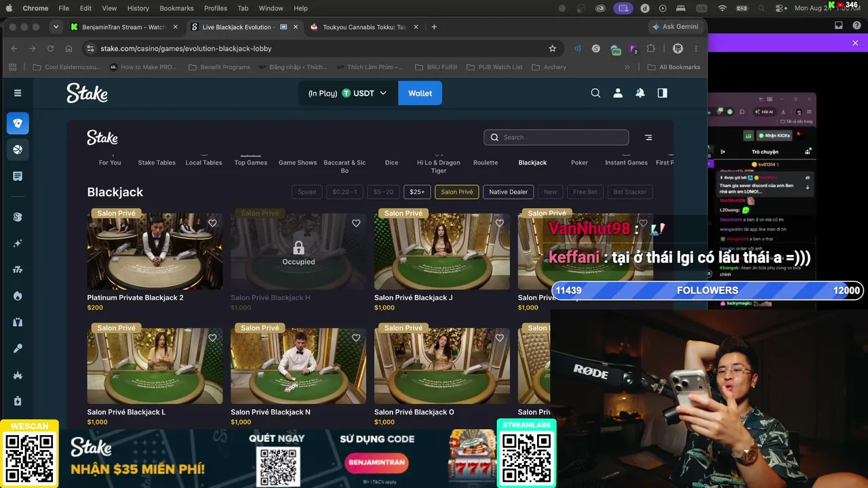Open Salon Privé Blackjack J table thumbnail
868x488 pixels.
click(x=442, y=251)
